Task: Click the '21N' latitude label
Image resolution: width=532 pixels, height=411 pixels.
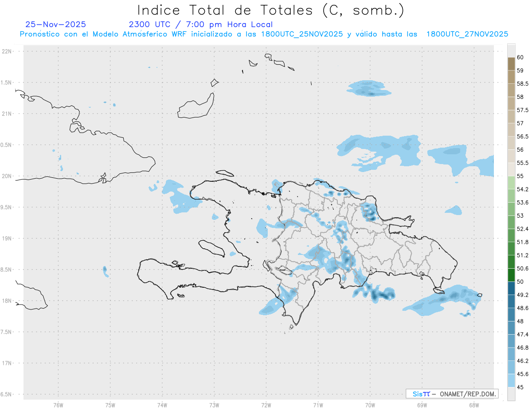Action: [x=7, y=114]
